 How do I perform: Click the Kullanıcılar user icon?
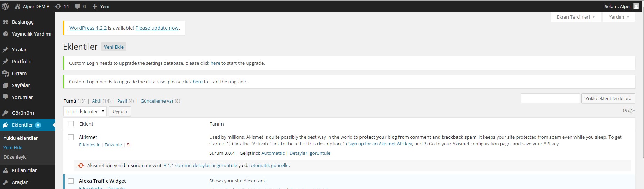[6, 170]
